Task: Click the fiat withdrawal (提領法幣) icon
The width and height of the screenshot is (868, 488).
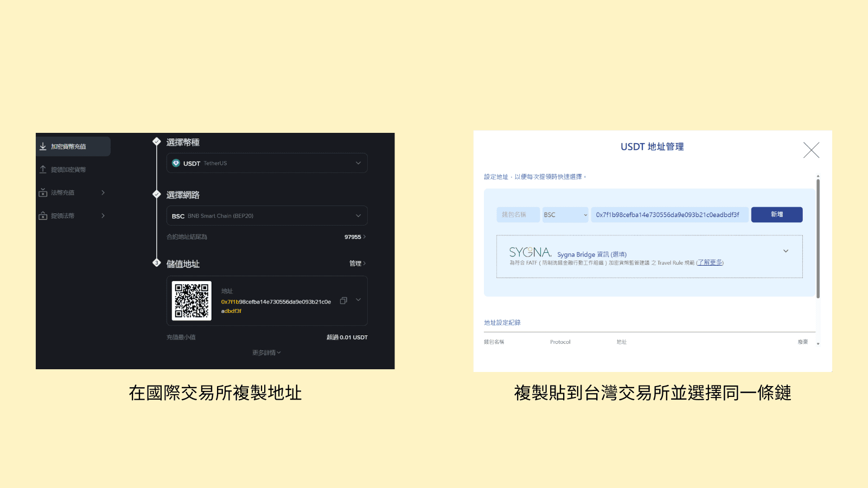Action: pos(43,215)
